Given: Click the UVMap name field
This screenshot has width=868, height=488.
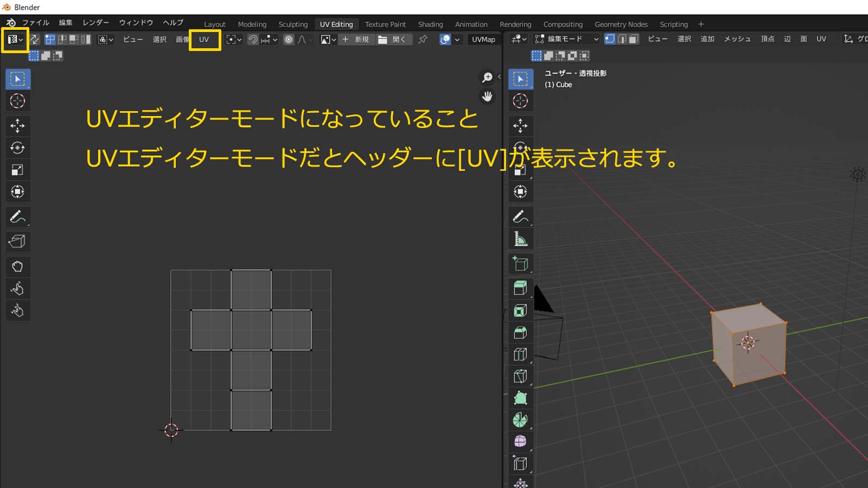Looking at the screenshot, I should [x=483, y=40].
